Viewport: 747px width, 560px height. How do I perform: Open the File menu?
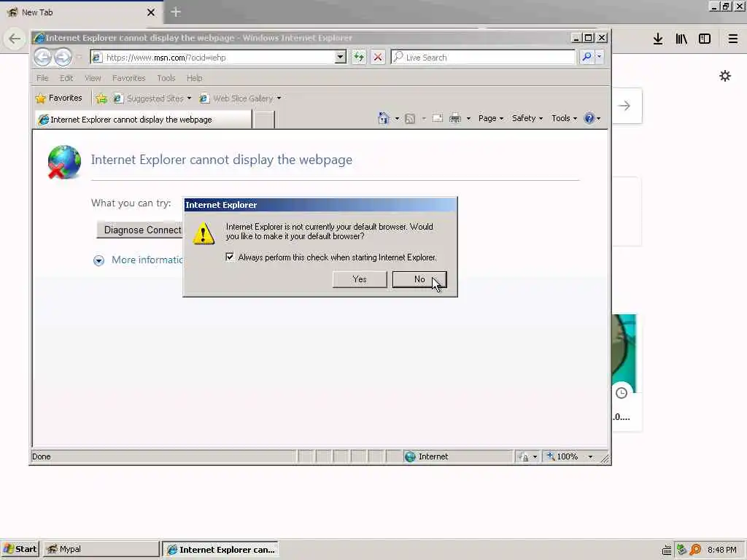(x=42, y=78)
